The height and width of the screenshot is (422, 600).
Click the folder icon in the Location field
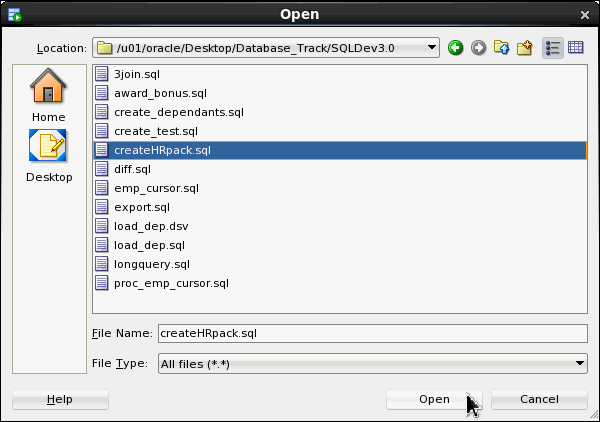click(104, 48)
